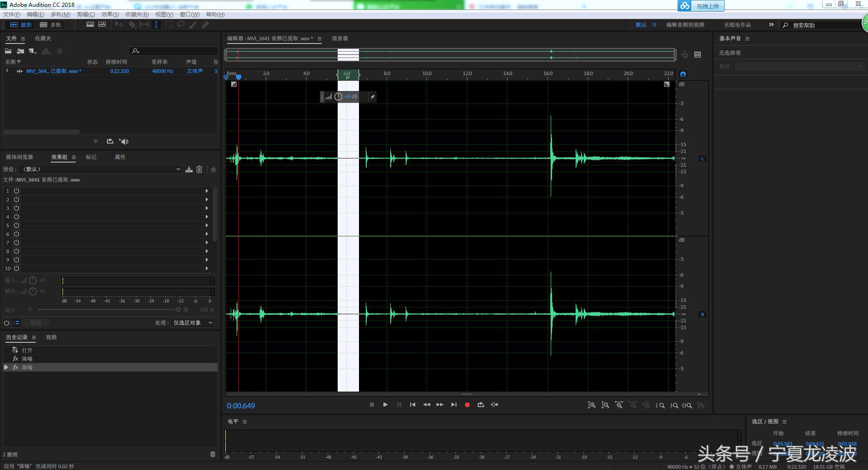Click the delete effect trash icon
868x470 pixels.
(199, 169)
